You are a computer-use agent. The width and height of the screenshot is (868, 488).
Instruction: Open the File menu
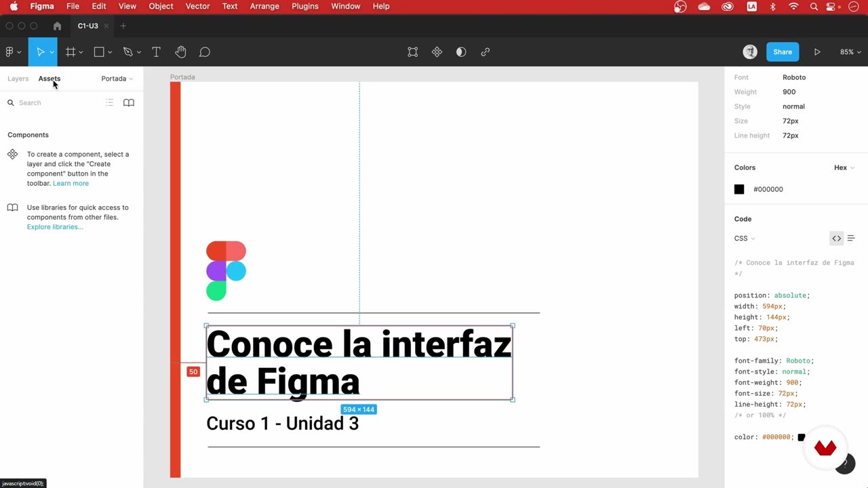(x=73, y=6)
